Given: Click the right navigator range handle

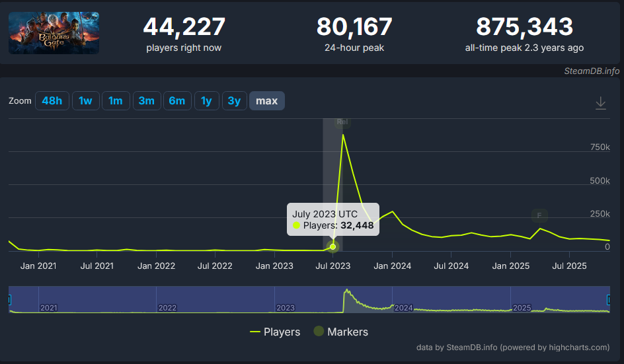Looking at the screenshot, I should [609, 300].
